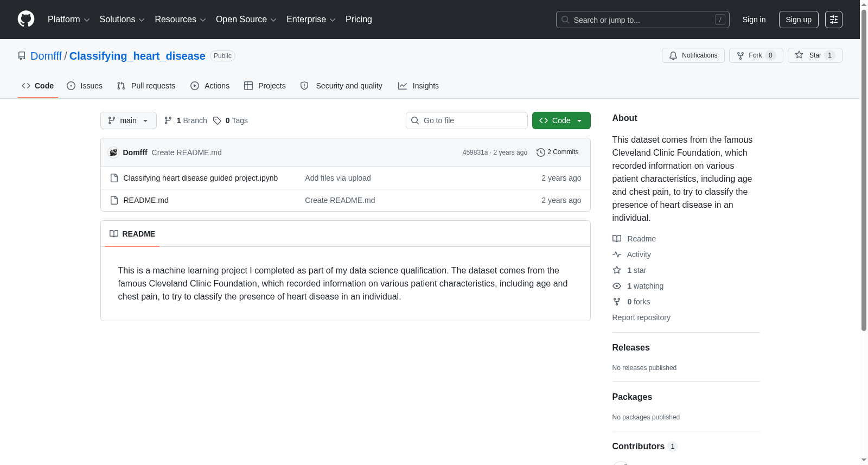
Task: Open the Classifying_heart_disease repository link
Action: pos(137,56)
